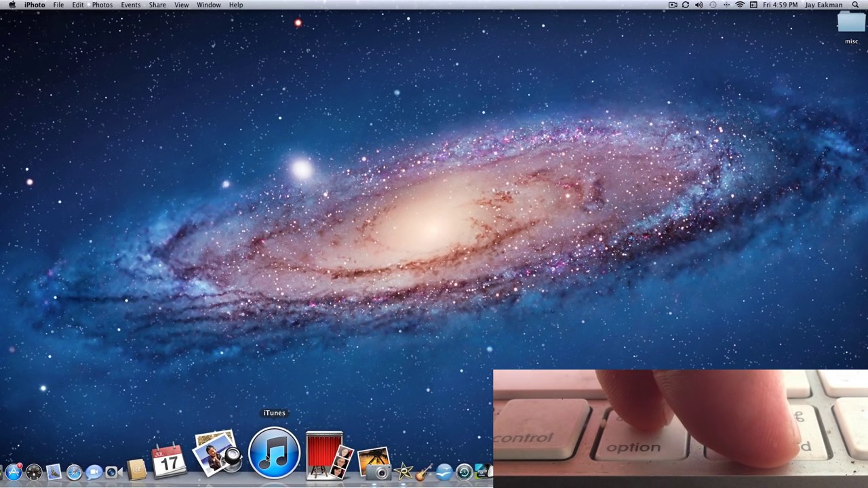Open iTunes from the dock
Viewport: 868px width, 488px height.
point(274,453)
